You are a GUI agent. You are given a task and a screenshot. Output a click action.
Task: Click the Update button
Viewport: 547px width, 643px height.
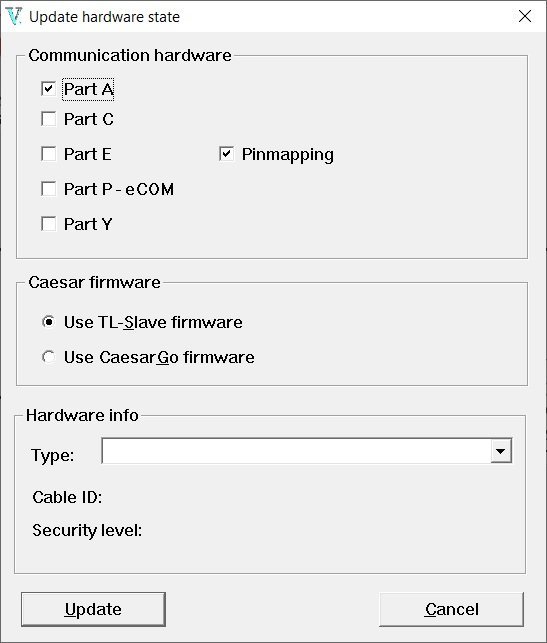pos(93,609)
